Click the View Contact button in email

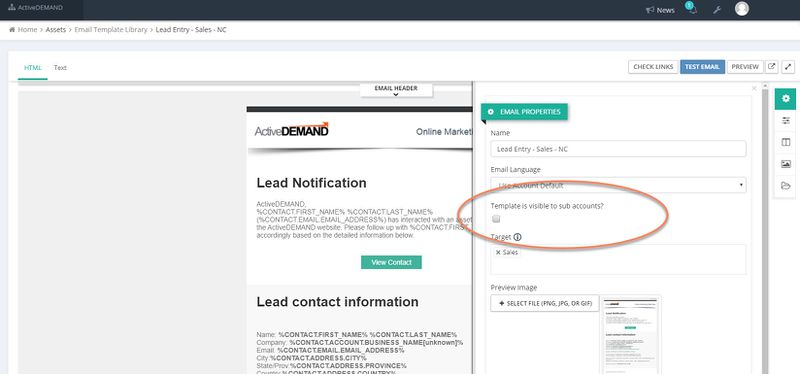point(391,262)
